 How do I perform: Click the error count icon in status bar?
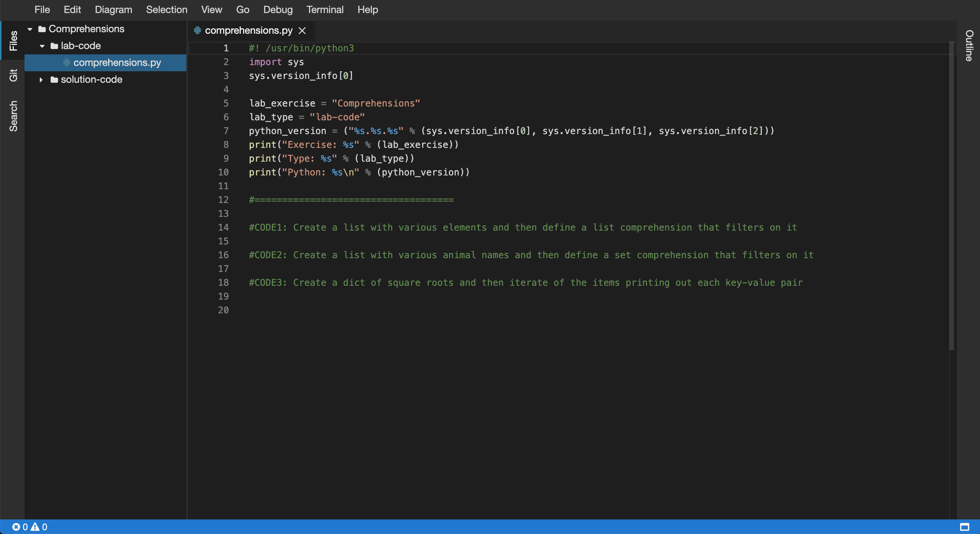pyautogui.click(x=16, y=527)
